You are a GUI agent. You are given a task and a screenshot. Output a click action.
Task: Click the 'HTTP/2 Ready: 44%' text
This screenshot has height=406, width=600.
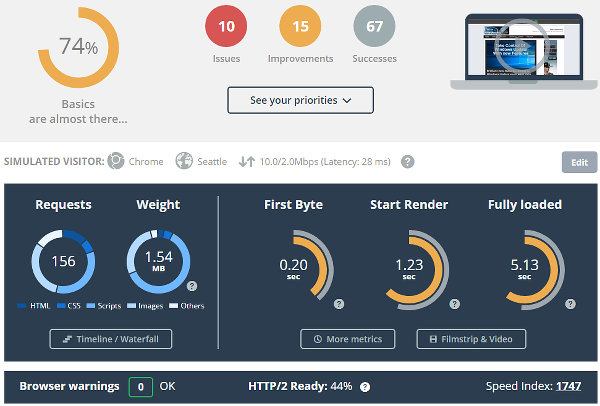coord(300,386)
